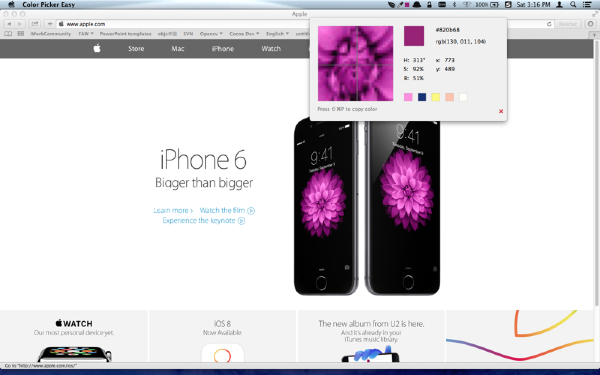This screenshot has height=375, width=600.
Task: Click the Safari page vertical scrollbar
Action: (596, 172)
